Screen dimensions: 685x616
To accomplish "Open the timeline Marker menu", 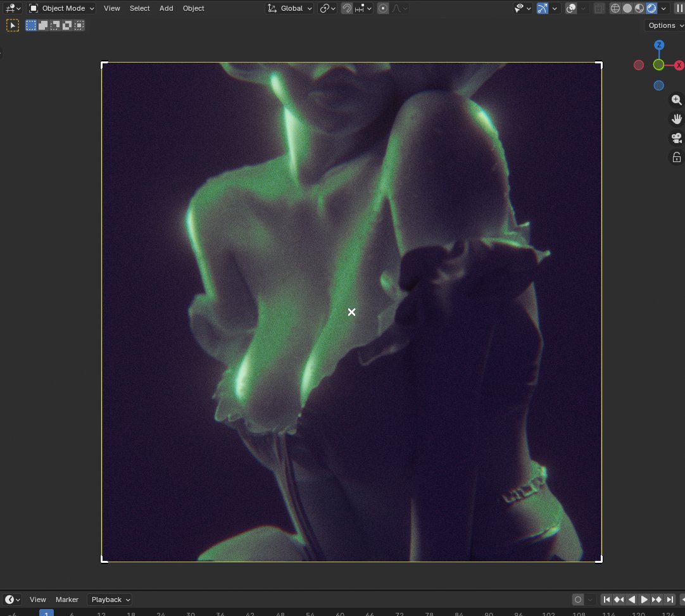I will [67, 600].
